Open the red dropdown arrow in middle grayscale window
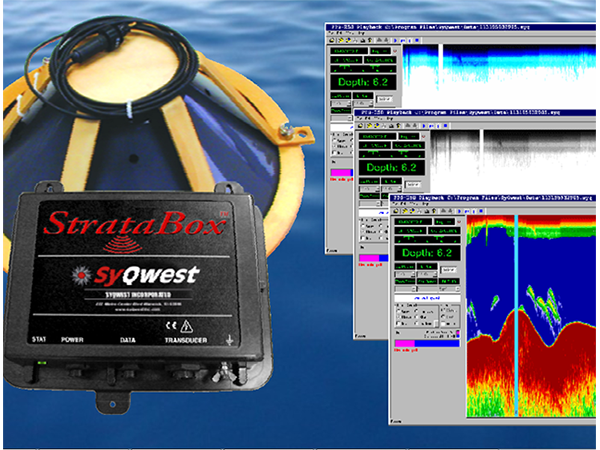The width and height of the screenshot is (600, 450). pos(423,137)
